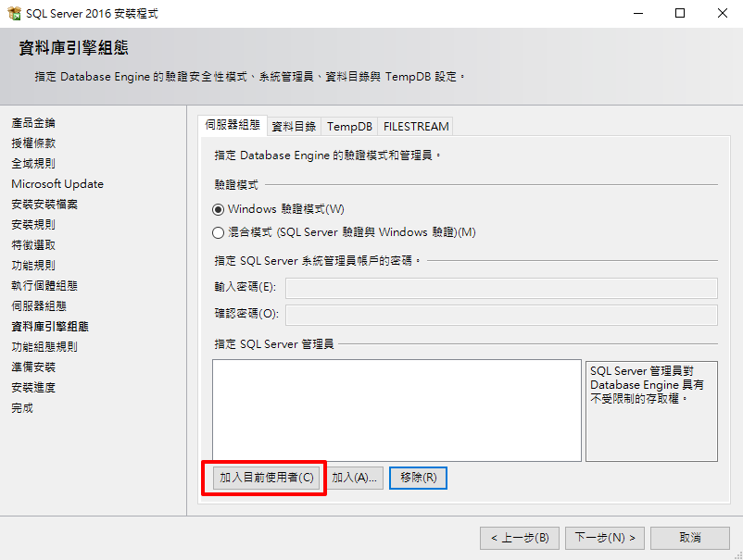Proceed with 下一步(N) button
This screenshot has width=743, height=560.
click(605, 538)
